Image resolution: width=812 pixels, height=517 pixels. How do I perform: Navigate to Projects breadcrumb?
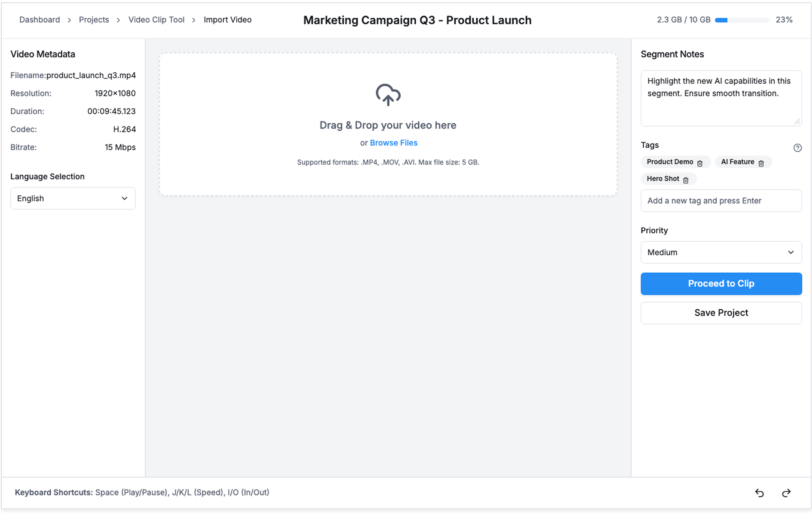tap(93, 20)
